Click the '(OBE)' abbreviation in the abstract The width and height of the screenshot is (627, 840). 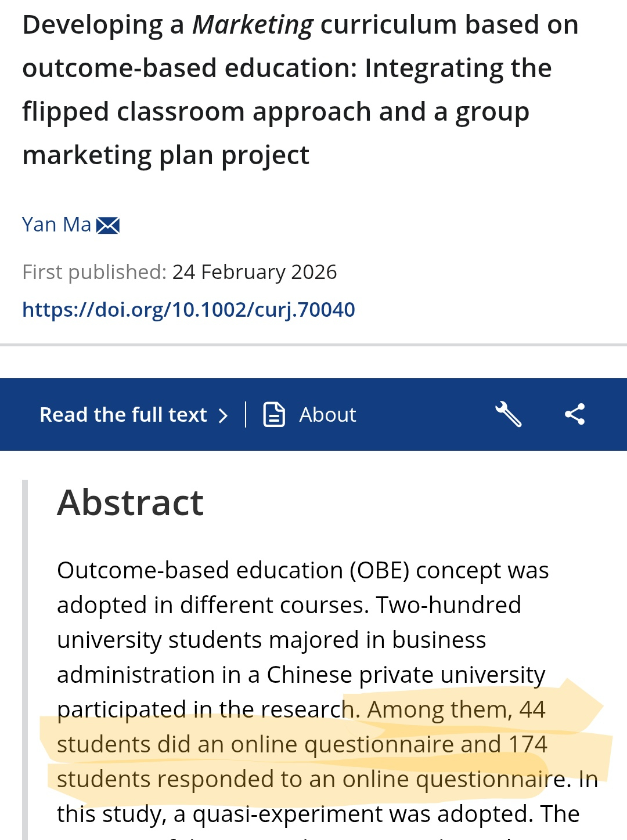pos(379,571)
